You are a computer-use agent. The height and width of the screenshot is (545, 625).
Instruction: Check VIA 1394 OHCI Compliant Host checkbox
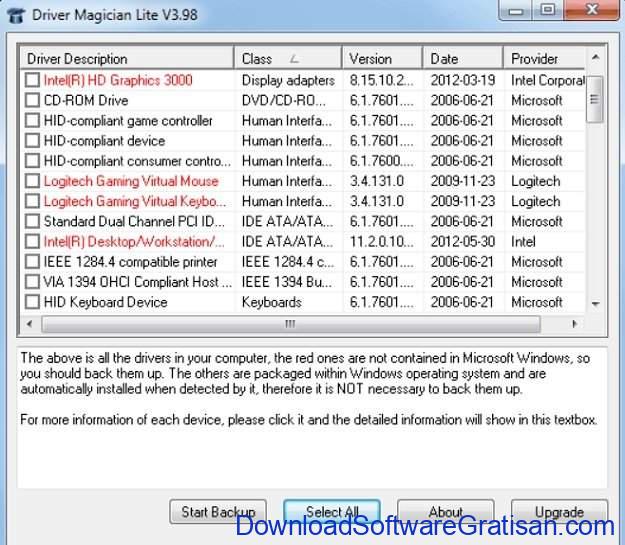click(x=32, y=282)
